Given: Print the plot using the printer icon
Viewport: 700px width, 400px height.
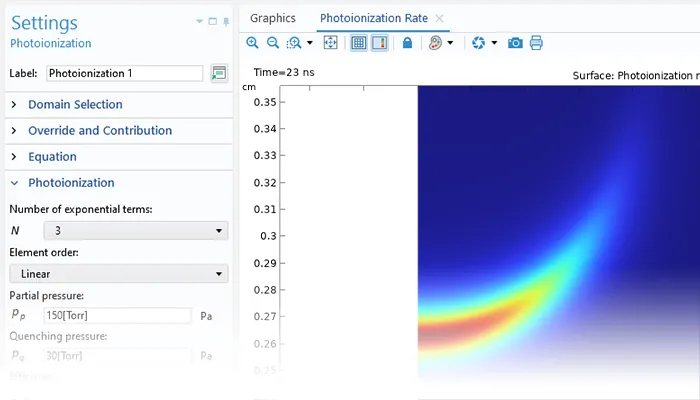Looking at the screenshot, I should point(536,43).
